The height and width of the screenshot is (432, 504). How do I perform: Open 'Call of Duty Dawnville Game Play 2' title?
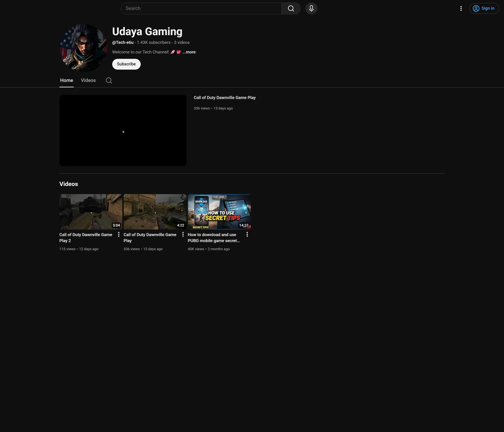point(86,238)
